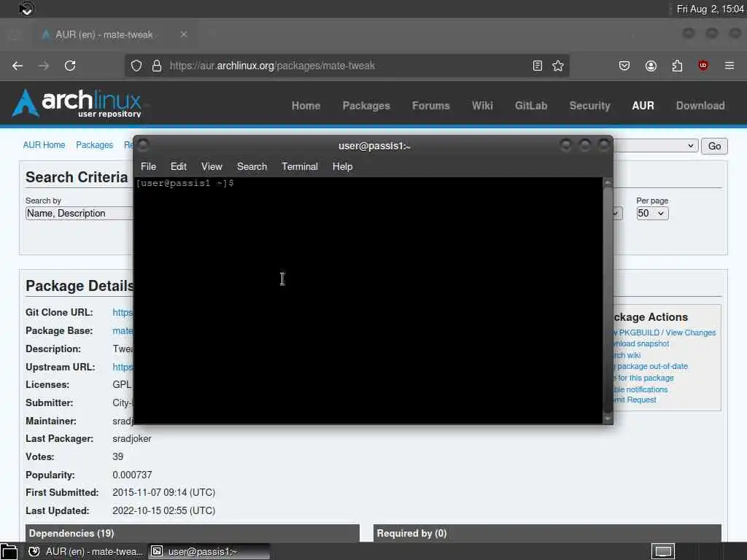Open the GitLab navigation link
The image size is (747, 560).
click(x=531, y=106)
